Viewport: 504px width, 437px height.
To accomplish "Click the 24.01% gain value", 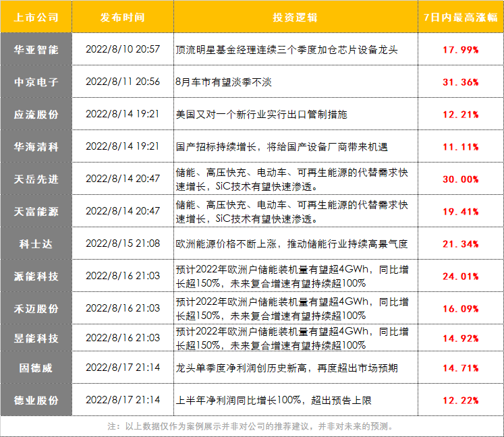I will point(461,276).
